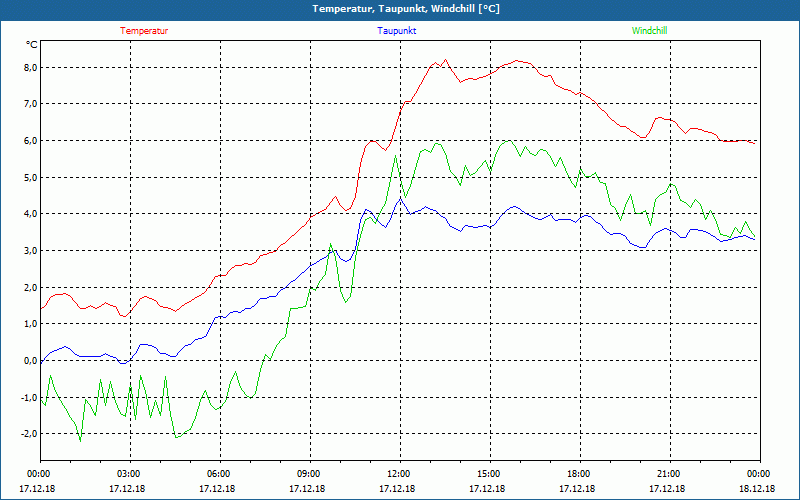Click the 2,0 y-axis value

[30, 287]
